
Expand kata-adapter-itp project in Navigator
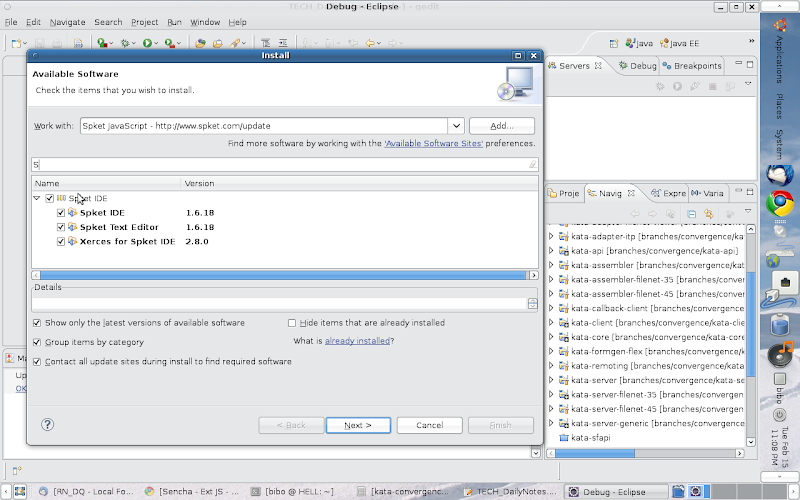(x=551, y=236)
